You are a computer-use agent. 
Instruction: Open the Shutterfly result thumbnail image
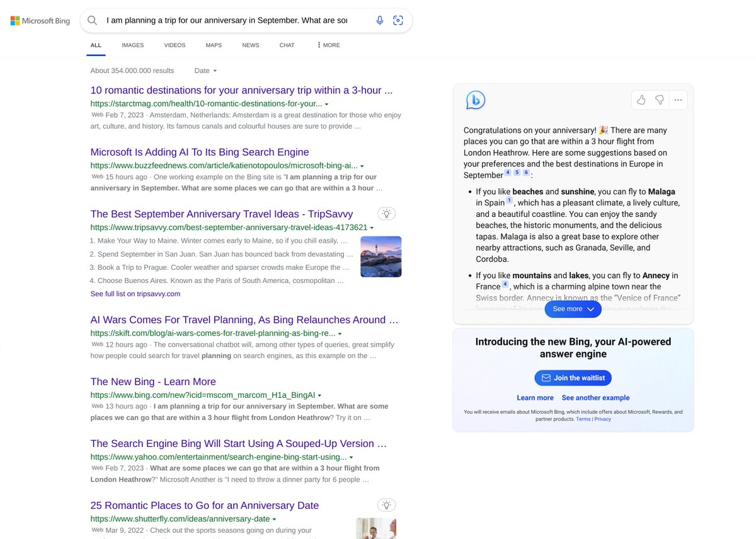[x=376, y=528]
